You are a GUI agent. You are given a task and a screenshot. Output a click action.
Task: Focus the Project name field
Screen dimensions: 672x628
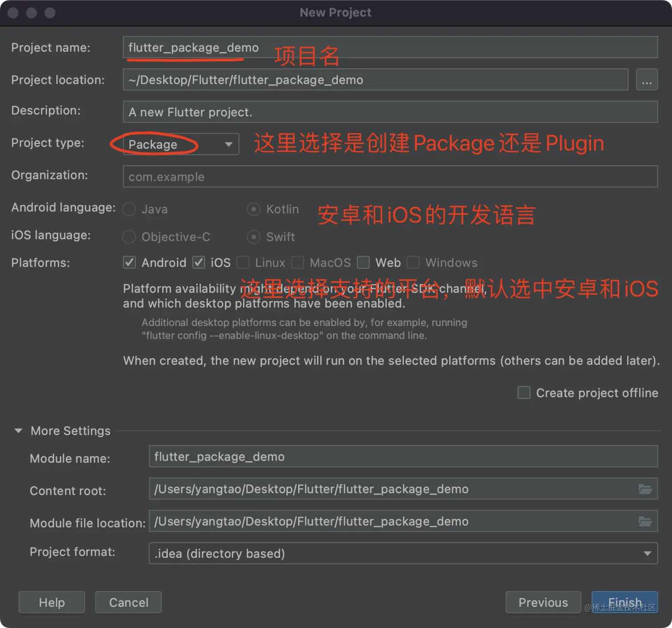pyautogui.click(x=390, y=47)
